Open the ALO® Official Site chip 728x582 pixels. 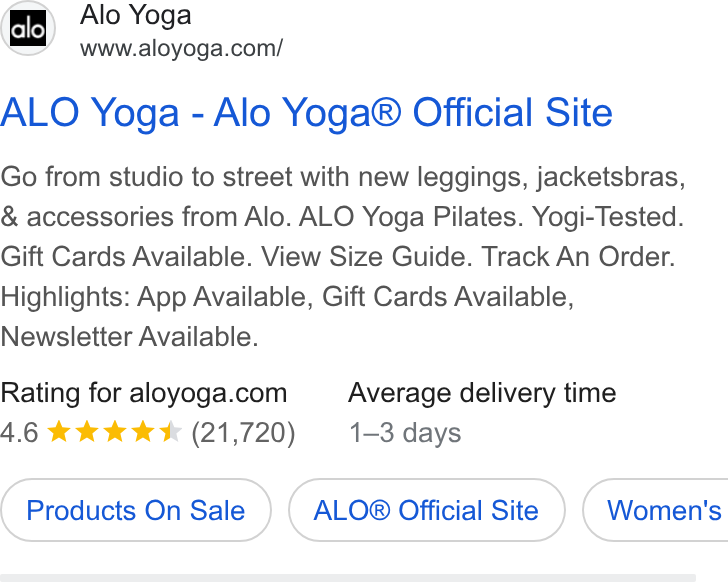point(426,510)
